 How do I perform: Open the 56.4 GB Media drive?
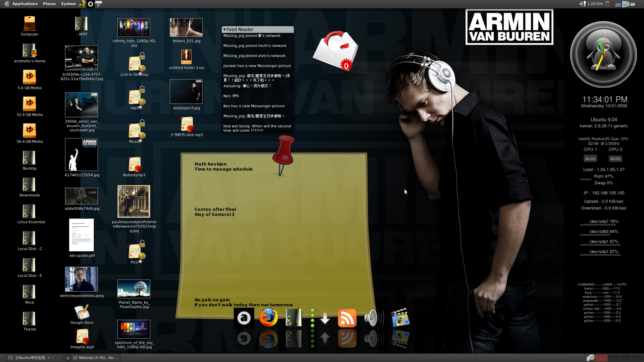point(30,131)
